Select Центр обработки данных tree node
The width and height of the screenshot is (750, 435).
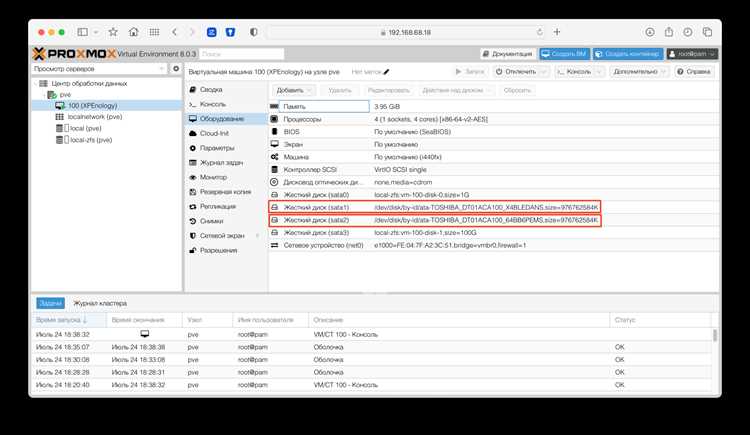point(89,83)
